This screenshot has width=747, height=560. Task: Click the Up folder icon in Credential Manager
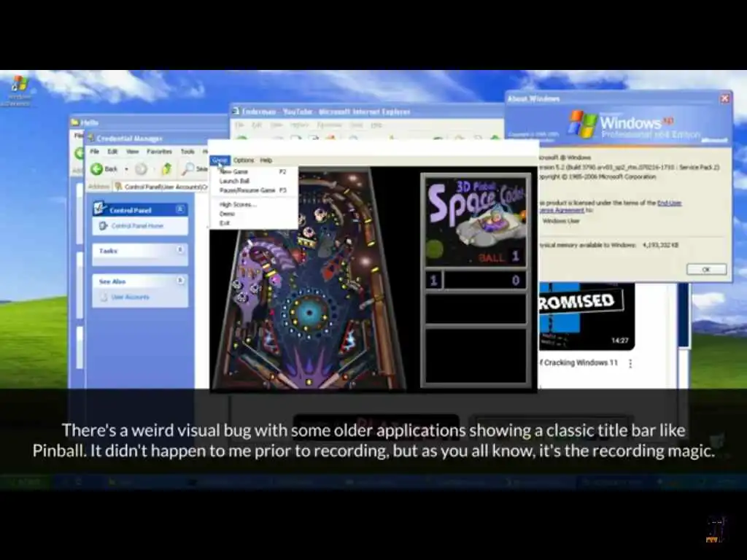click(x=166, y=168)
